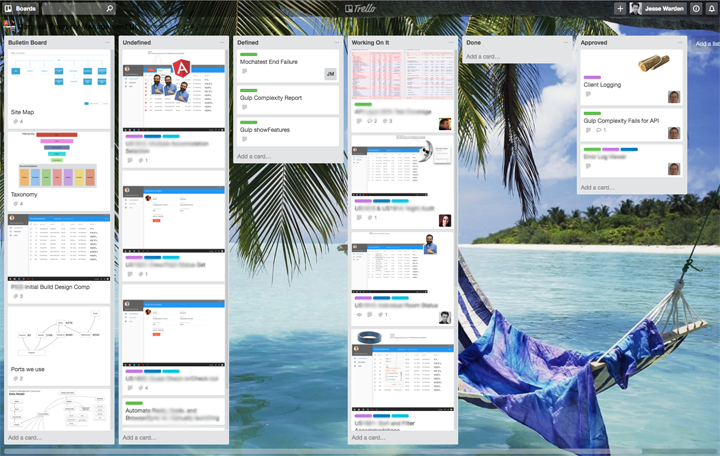The height and width of the screenshot is (456, 720).
Task: Open test coverage table thumbnail in Working On It
Action: click(x=402, y=75)
